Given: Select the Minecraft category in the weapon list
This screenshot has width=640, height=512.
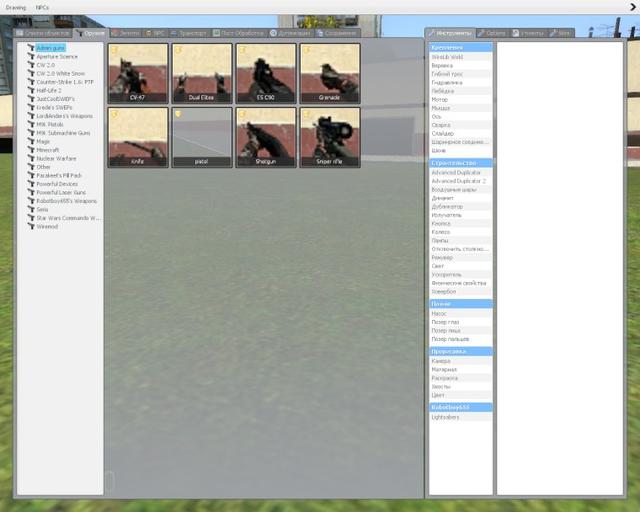Looking at the screenshot, I should pos(48,150).
